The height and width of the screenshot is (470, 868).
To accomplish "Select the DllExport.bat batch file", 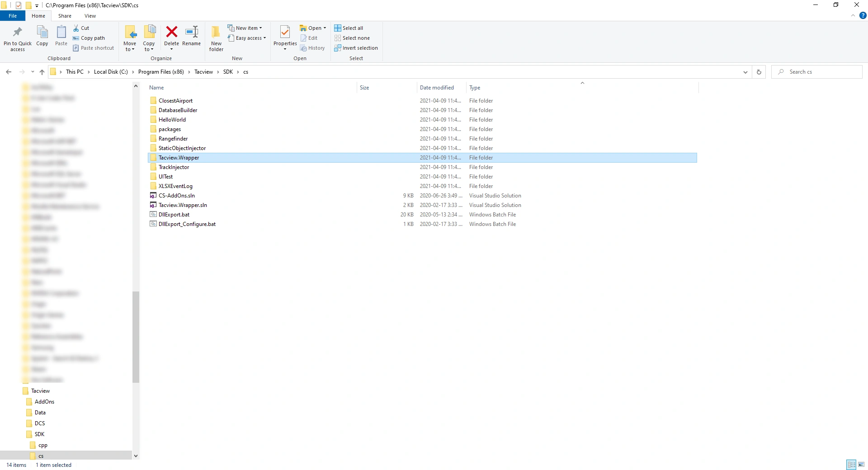I will [174, 215].
